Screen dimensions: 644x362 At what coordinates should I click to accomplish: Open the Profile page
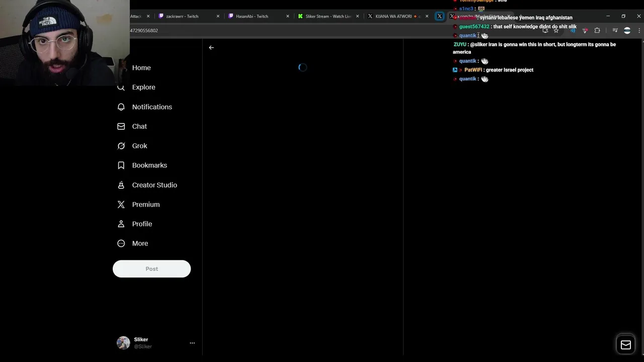(142, 224)
